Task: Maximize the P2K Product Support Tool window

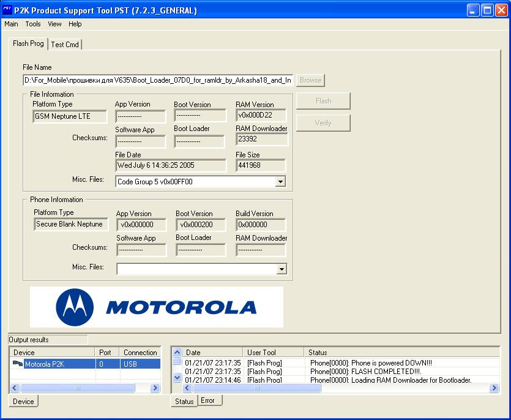Action: tap(488, 10)
